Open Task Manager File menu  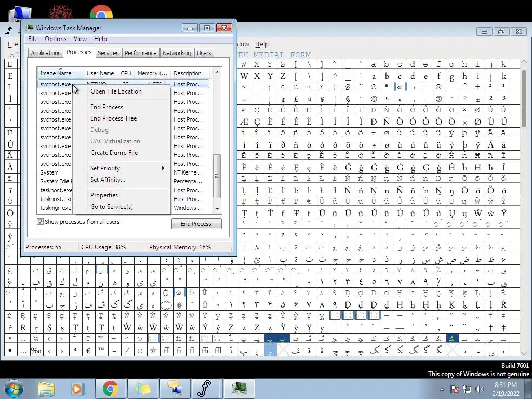click(33, 39)
